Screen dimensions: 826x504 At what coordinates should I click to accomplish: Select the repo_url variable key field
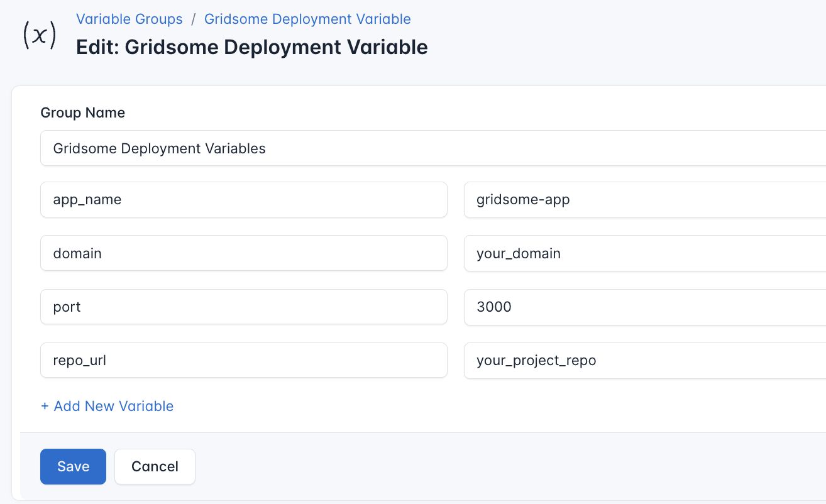[x=244, y=360]
